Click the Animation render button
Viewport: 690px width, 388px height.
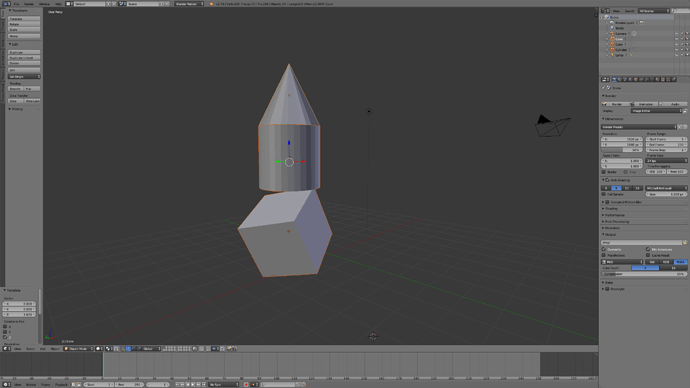(x=644, y=104)
